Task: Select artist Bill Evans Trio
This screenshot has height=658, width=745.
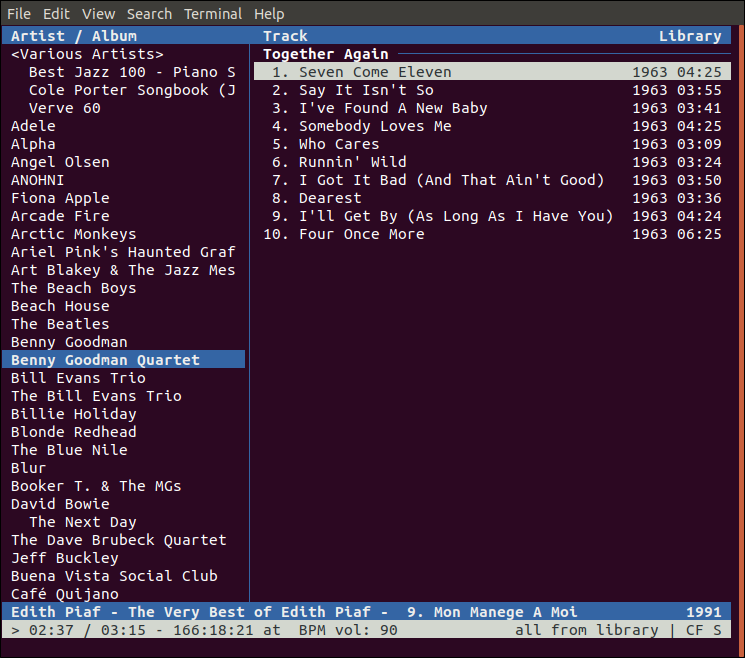Action: 78,378
